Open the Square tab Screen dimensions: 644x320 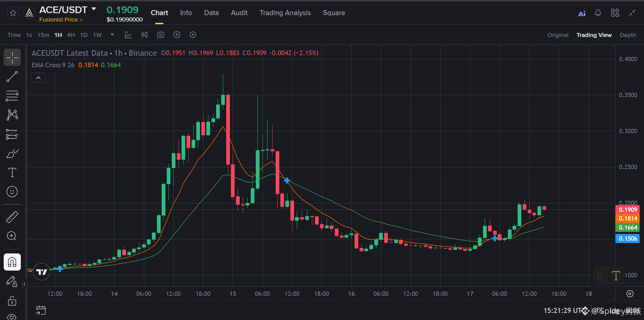click(334, 13)
